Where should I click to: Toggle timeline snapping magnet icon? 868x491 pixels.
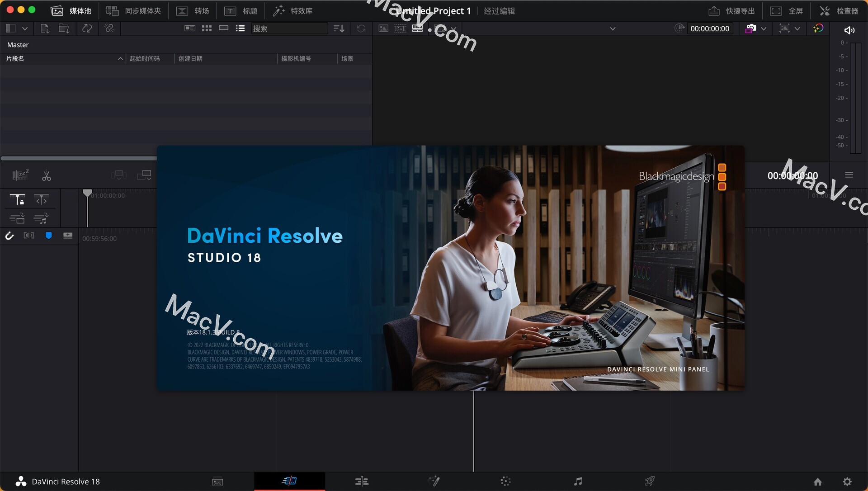click(x=9, y=236)
